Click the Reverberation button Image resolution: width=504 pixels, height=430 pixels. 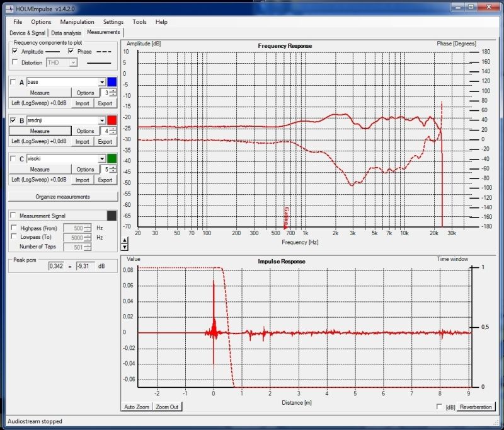476,407
